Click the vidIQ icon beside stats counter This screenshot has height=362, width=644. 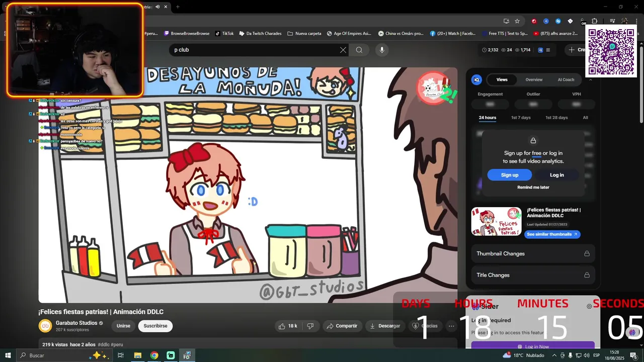pos(540,50)
